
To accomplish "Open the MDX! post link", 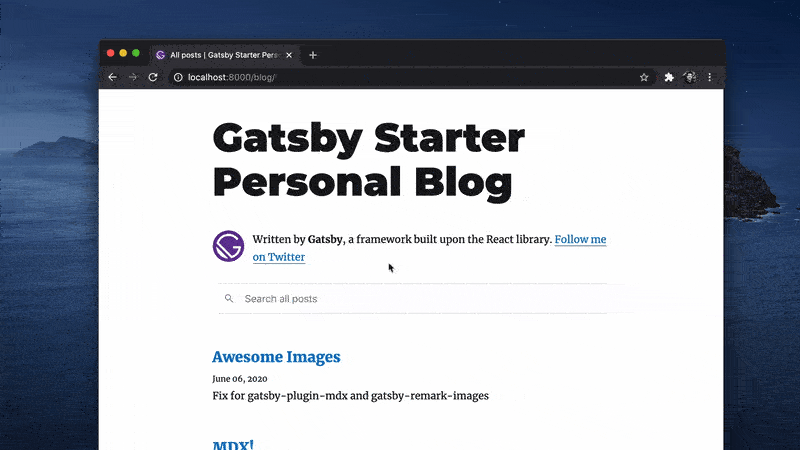I will click(233, 444).
